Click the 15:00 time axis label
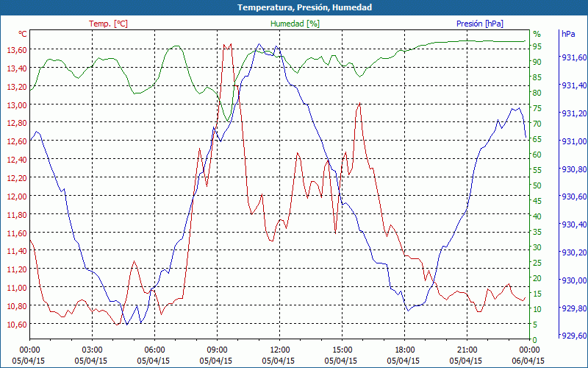This screenshot has height=368, width=588. [342, 350]
